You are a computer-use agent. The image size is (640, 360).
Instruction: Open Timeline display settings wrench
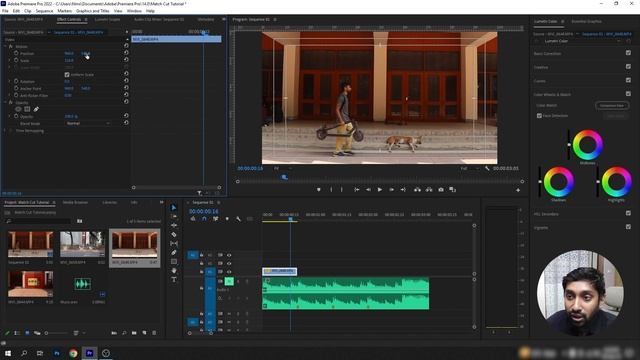pos(238,219)
